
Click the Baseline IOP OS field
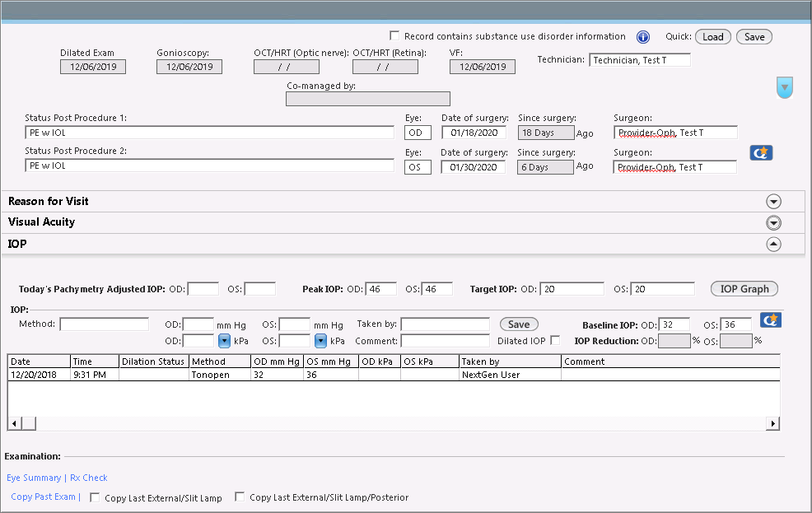736,324
